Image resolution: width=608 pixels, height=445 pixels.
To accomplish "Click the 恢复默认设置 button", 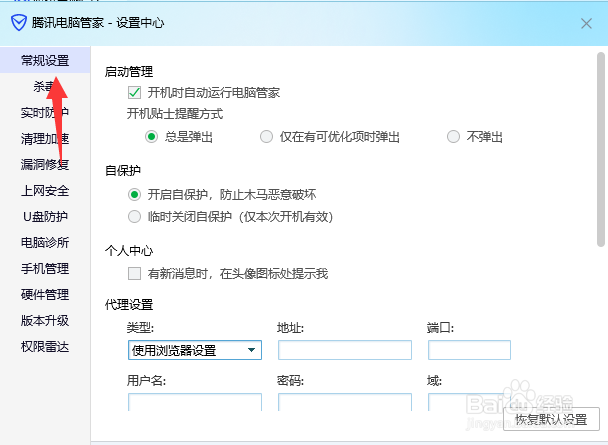I will [551, 420].
